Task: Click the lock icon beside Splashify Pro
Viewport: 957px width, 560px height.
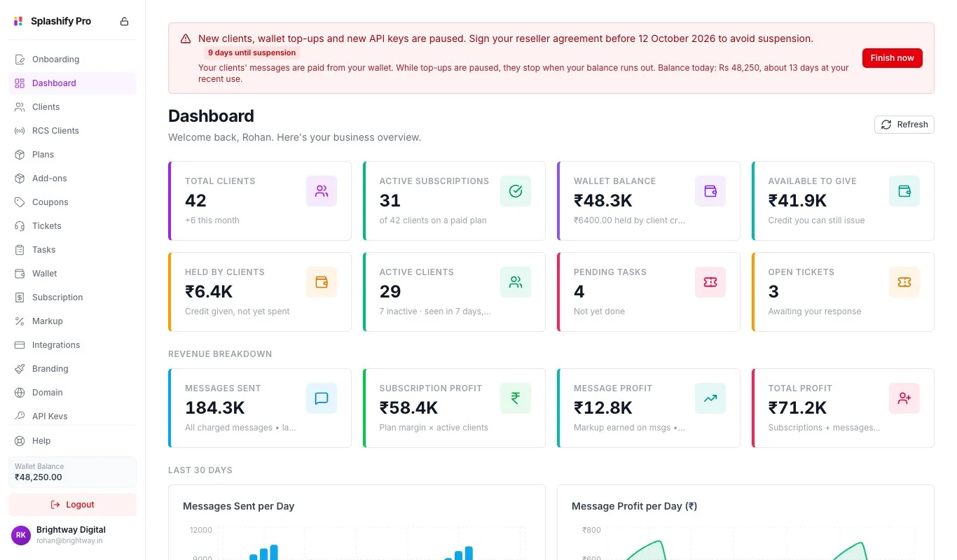Action: pyautogui.click(x=124, y=22)
